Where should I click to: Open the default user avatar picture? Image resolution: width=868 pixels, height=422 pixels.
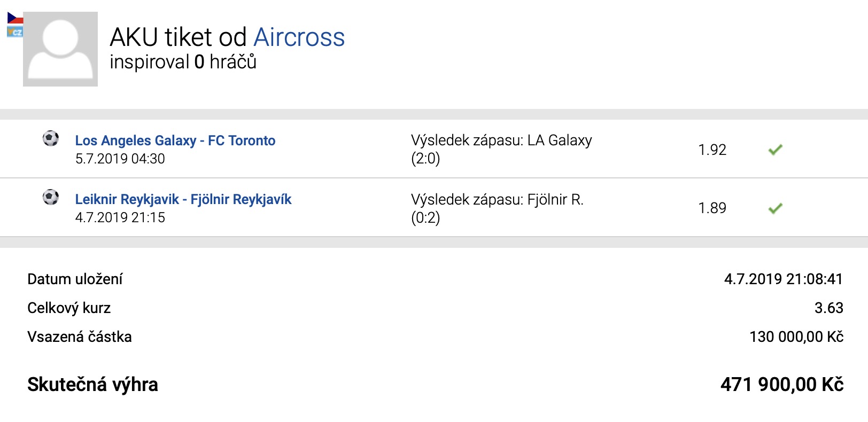click(x=60, y=49)
